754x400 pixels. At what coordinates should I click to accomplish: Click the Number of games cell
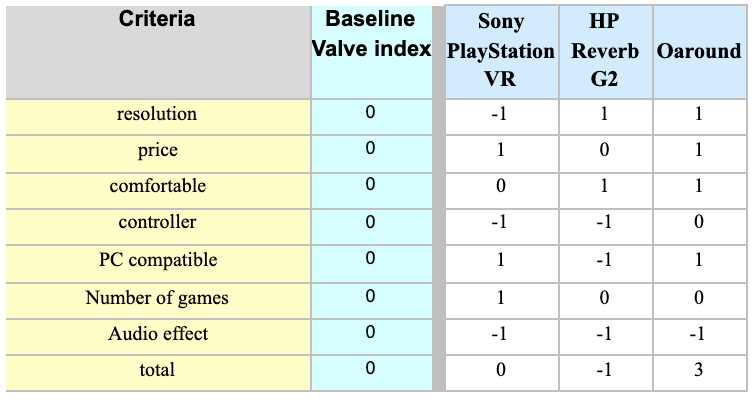[x=158, y=300]
